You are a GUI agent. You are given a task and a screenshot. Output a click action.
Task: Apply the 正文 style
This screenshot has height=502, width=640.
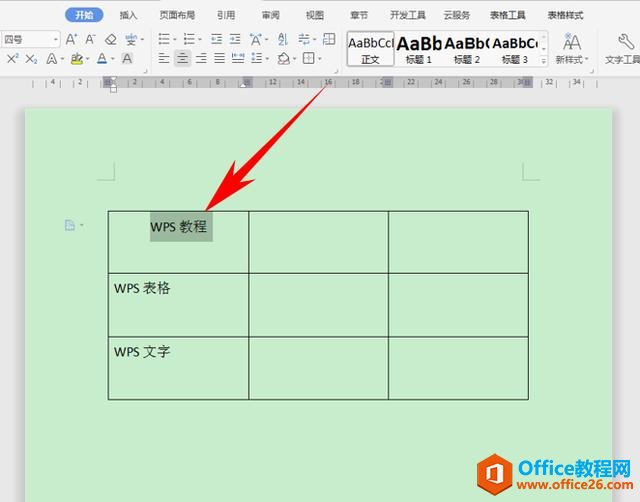point(371,49)
